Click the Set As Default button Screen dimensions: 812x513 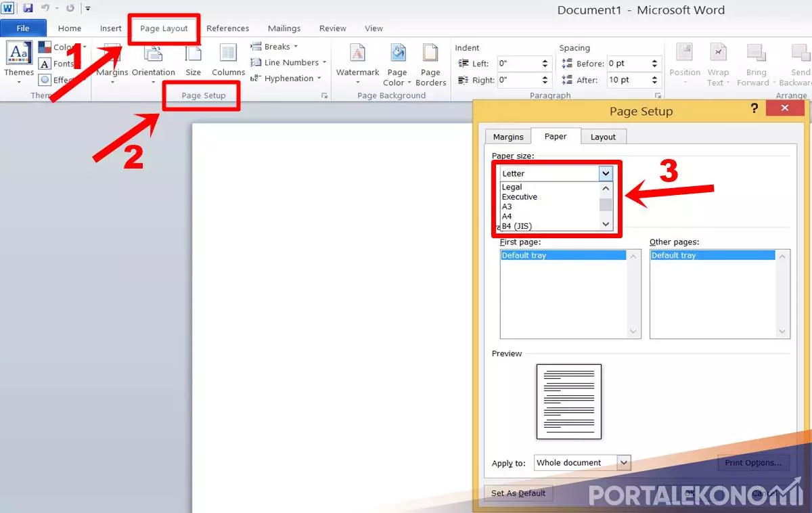(x=518, y=493)
